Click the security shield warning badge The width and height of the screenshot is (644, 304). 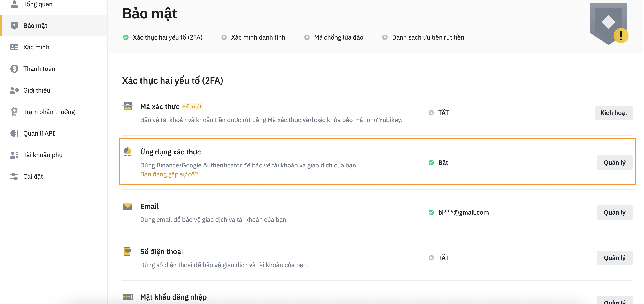click(609, 24)
